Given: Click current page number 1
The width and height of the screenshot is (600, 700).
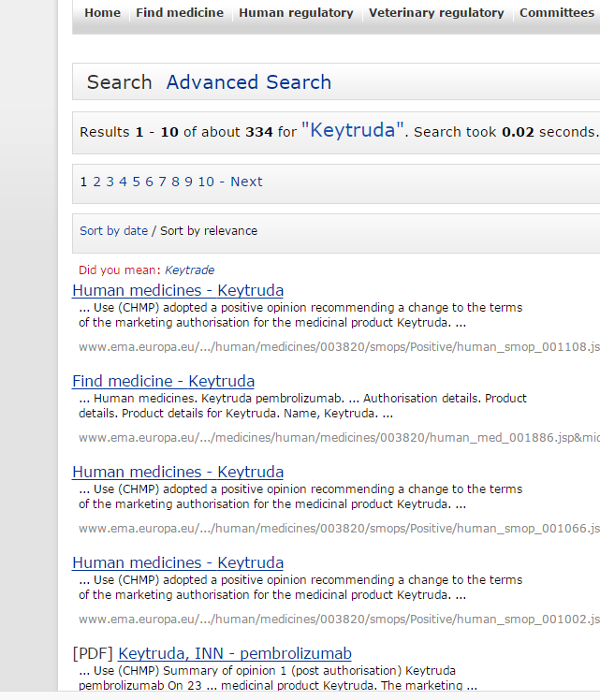Looking at the screenshot, I should point(83,182).
